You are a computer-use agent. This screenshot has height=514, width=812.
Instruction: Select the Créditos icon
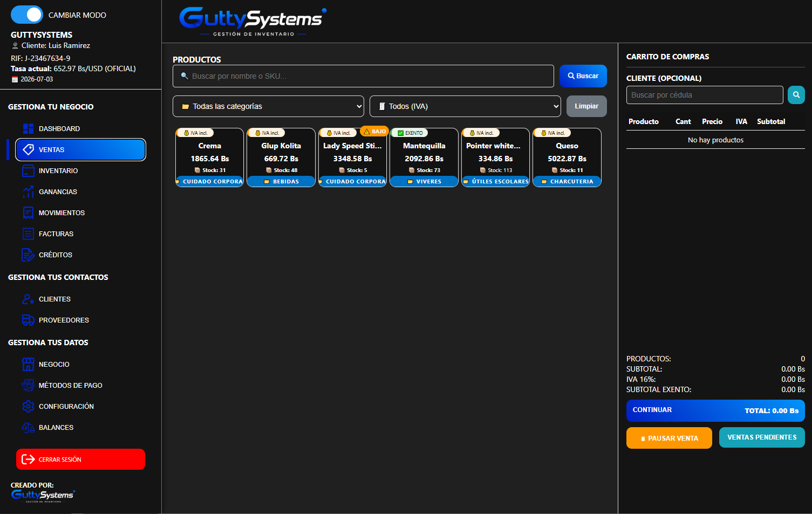click(x=29, y=255)
